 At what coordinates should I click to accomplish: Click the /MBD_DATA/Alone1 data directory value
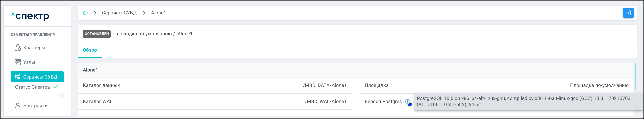tap(325, 86)
